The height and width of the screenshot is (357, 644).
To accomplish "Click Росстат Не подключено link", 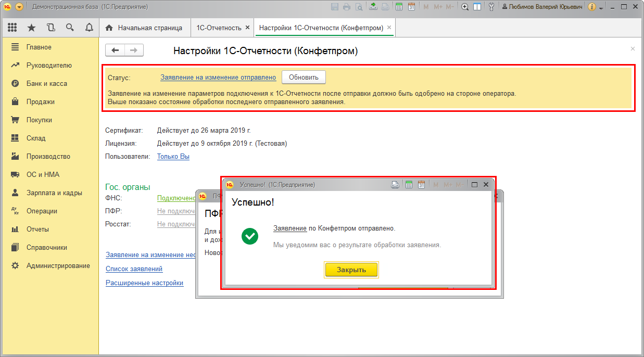I will pos(176,224).
